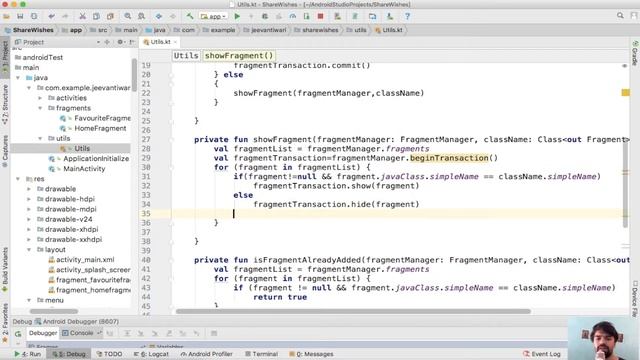Screen dimensions: 640x360
Task: Click the Paste toolbar icon
Action: coord(110,16)
